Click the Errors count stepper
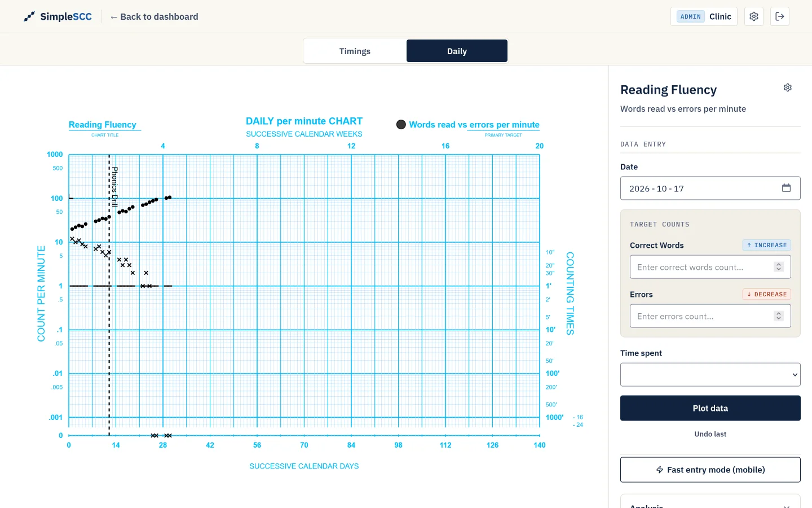Viewport: 812px width, 508px height. (x=779, y=316)
